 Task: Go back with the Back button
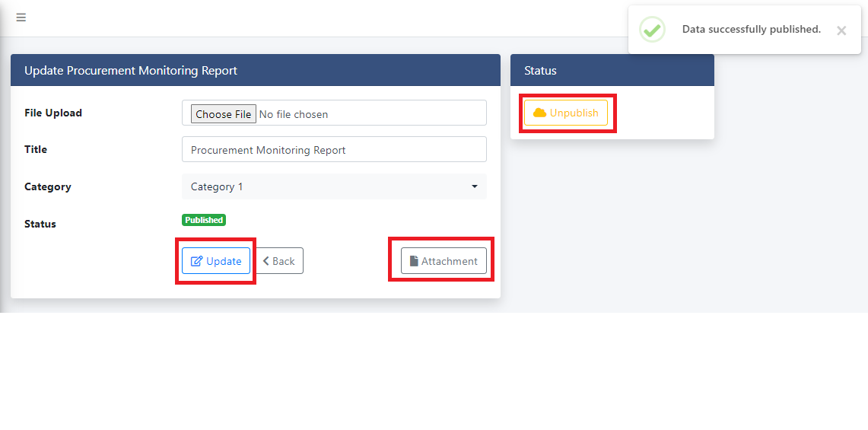point(279,261)
